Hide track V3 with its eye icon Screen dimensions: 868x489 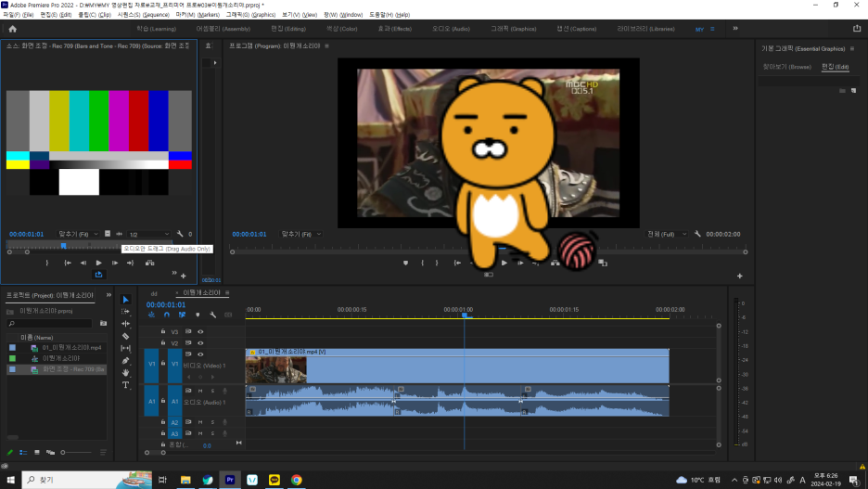(x=200, y=332)
